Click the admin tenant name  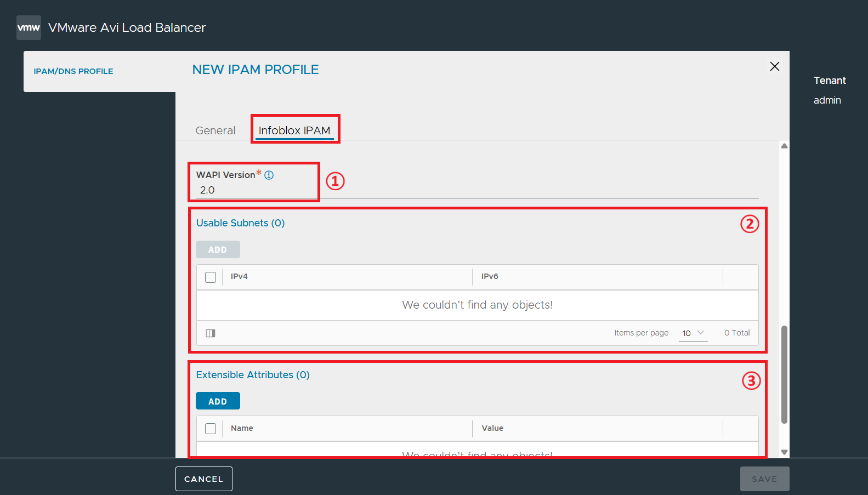tap(827, 100)
